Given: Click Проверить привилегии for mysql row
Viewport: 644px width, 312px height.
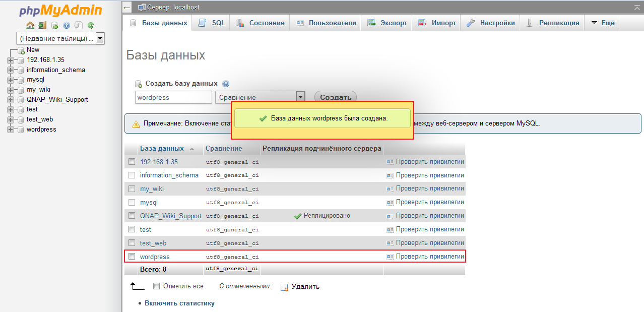Looking at the screenshot, I should click(425, 202).
